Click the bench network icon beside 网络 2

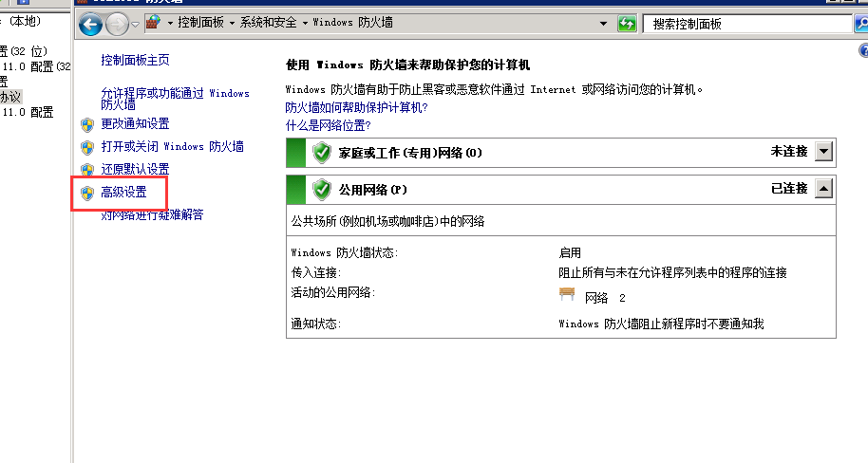(567, 294)
